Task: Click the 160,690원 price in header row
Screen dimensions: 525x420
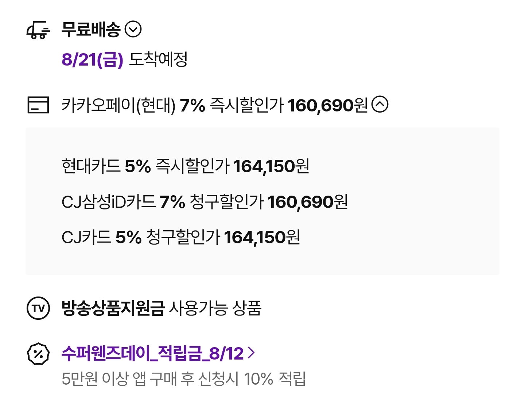Action: [328, 105]
